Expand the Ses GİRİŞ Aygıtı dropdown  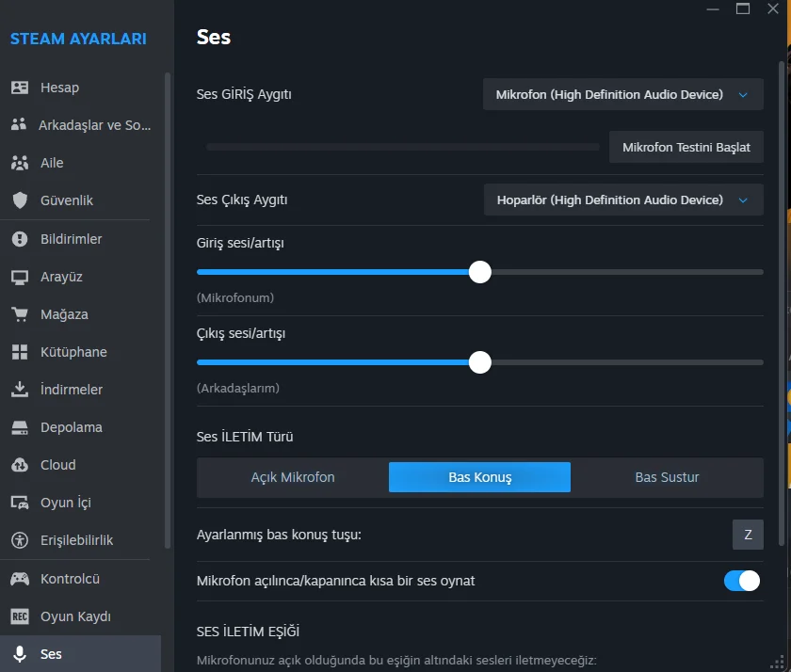tap(622, 95)
